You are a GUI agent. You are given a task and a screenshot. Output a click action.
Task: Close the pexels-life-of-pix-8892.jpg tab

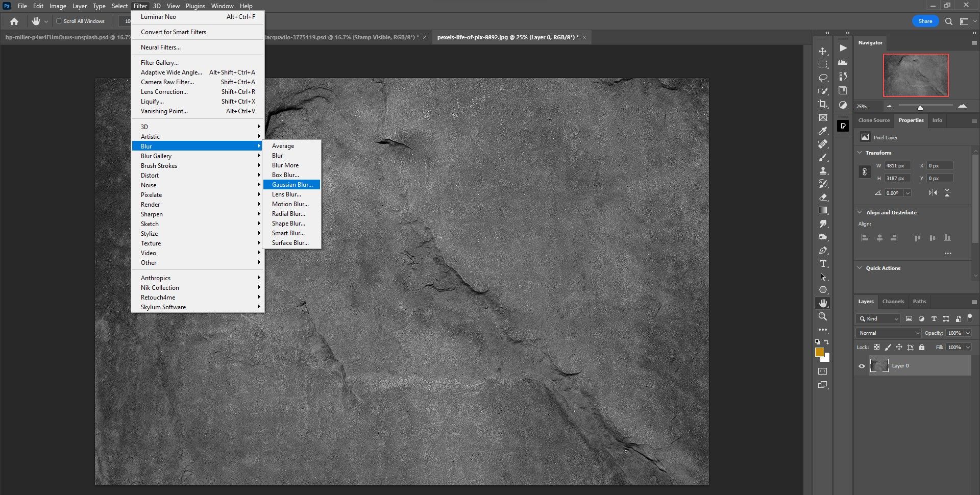(x=584, y=37)
